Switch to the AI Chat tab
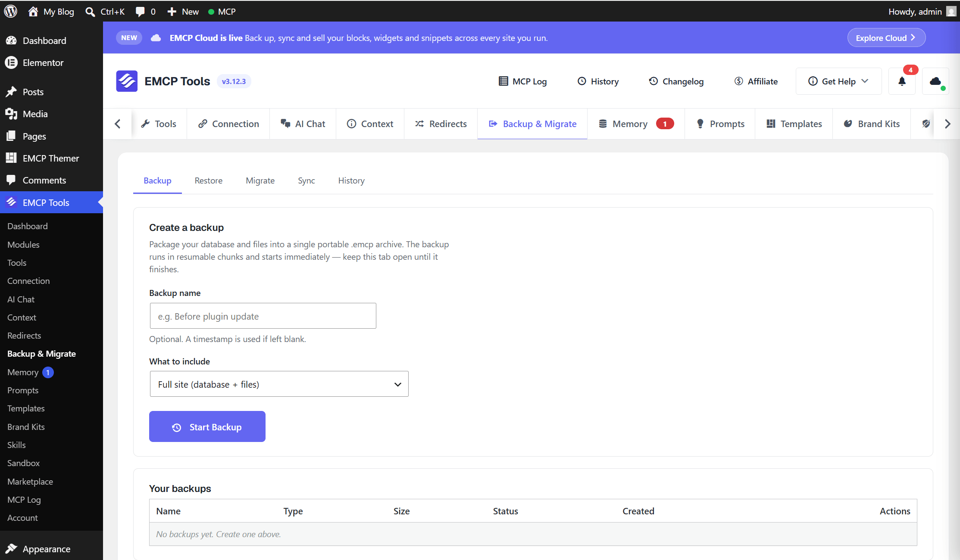This screenshot has width=960, height=560. click(303, 124)
